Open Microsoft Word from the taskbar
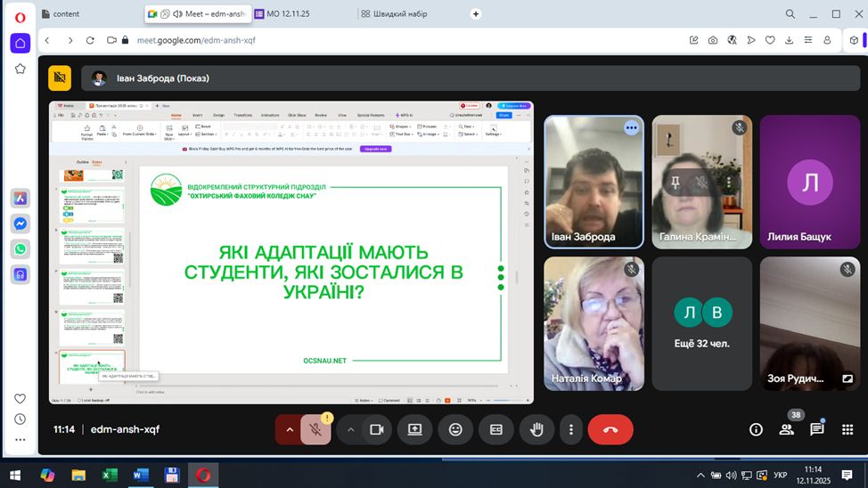 click(x=140, y=476)
